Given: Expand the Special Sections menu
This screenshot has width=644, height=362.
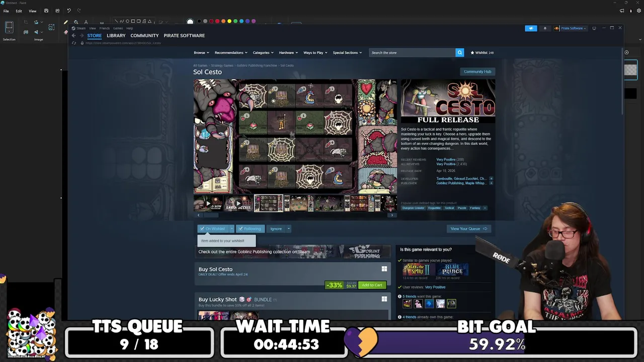Looking at the screenshot, I should click(347, 52).
